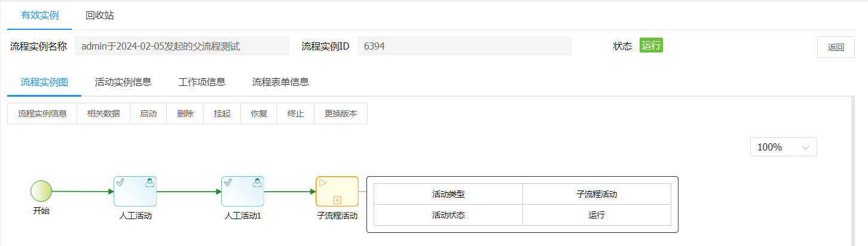Click the running triangle on 子流程活动 node
The image size is (868, 246).
click(x=323, y=182)
